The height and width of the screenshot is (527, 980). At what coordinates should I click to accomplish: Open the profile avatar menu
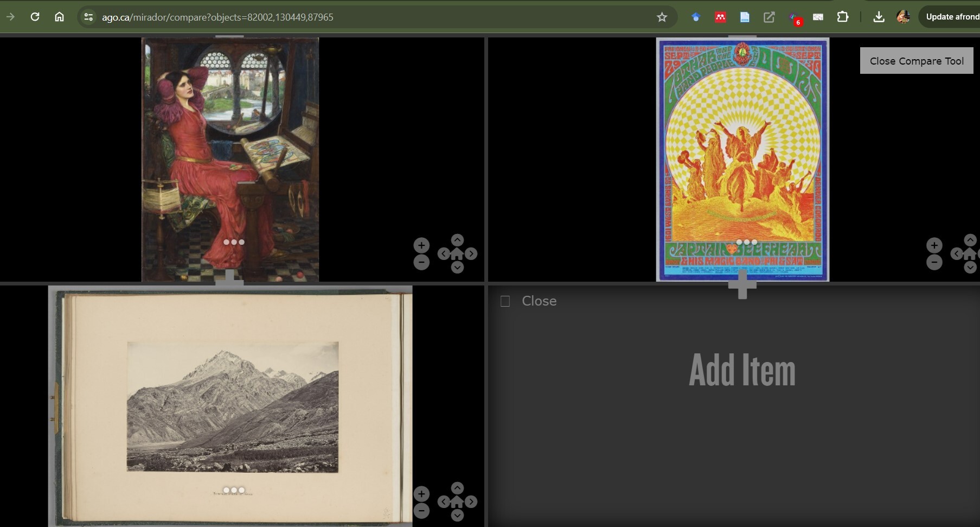[903, 17]
